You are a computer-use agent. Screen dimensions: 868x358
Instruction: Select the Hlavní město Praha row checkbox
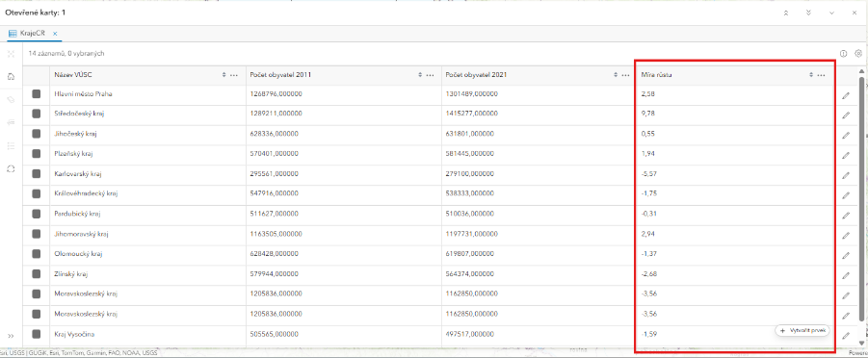click(37, 94)
